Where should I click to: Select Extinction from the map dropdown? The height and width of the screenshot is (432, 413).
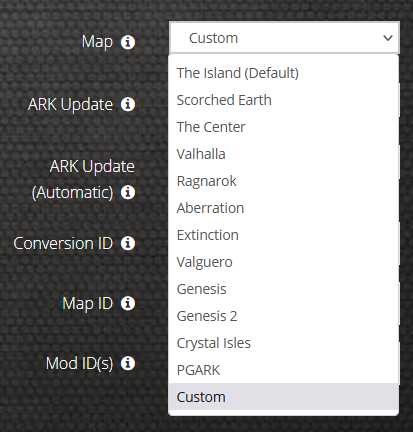tap(284, 235)
